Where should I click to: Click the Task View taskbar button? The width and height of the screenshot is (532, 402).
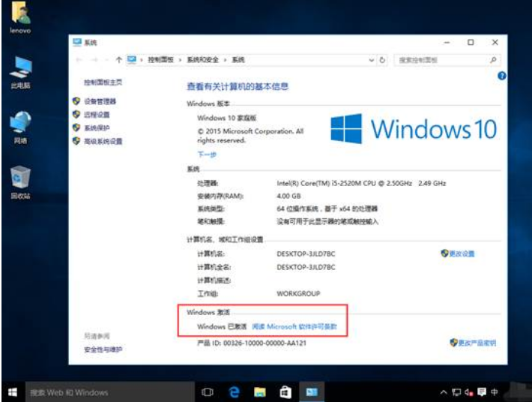tap(208, 392)
